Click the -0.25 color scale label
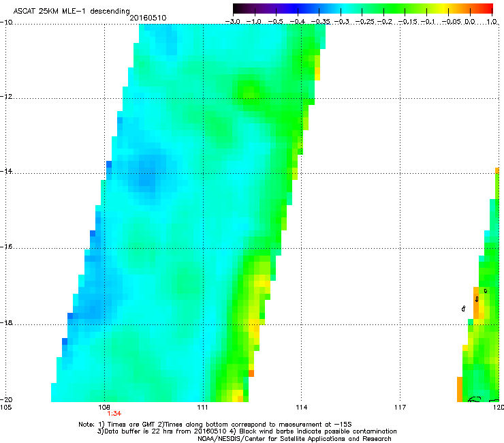Image resolution: width=504 pixels, height=443 pixels. [365, 22]
